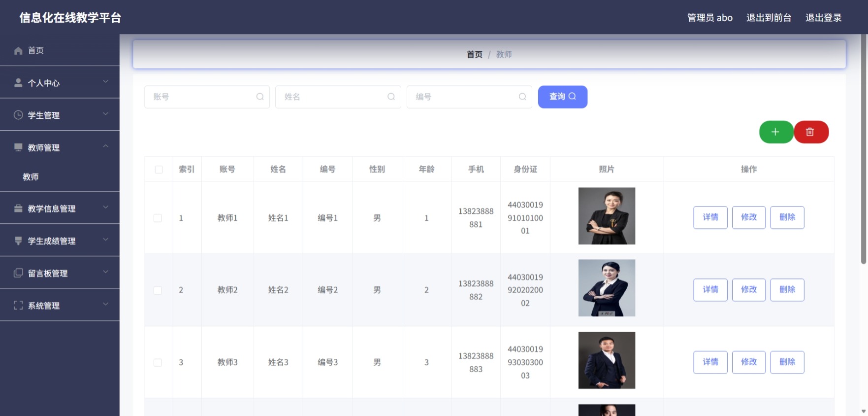Focus the 账号 search input
868x416 pixels.
(207, 97)
